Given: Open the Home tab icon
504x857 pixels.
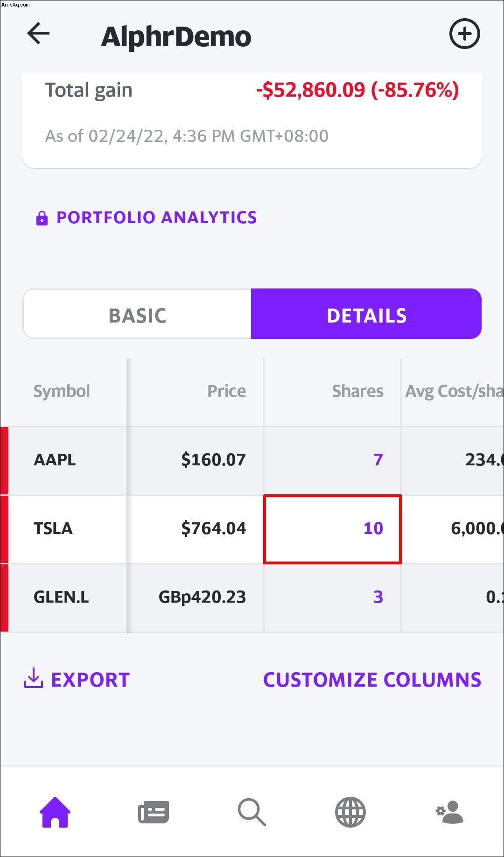Looking at the screenshot, I should [x=55, y=812].
